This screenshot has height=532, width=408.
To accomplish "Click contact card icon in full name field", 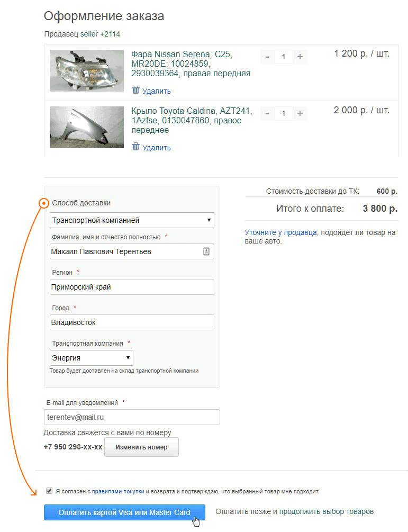I will click(206, 251).
